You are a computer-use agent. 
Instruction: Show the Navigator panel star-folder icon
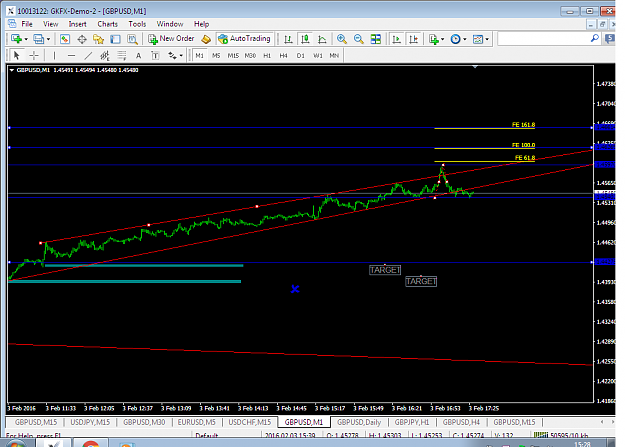point(98,39)
